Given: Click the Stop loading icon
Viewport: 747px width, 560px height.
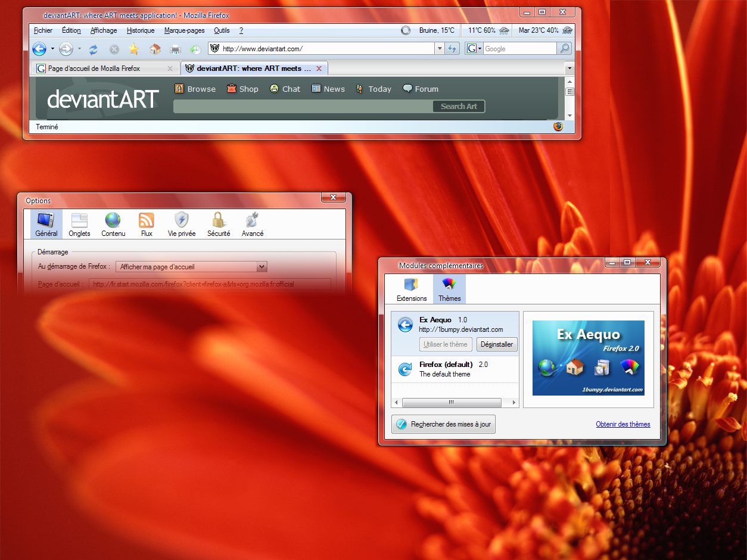Looking at the screenshot, I should 114,49.
